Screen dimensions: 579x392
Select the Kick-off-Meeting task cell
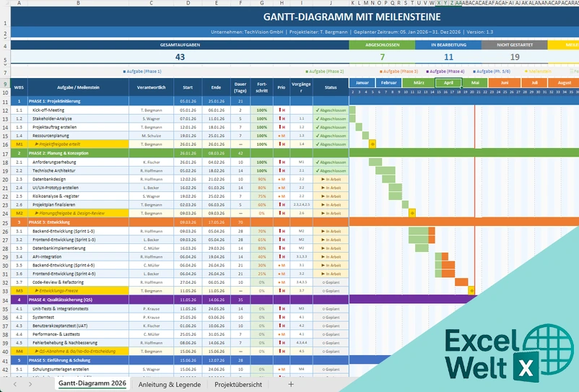pyautogui.click(x=78, y=110)
